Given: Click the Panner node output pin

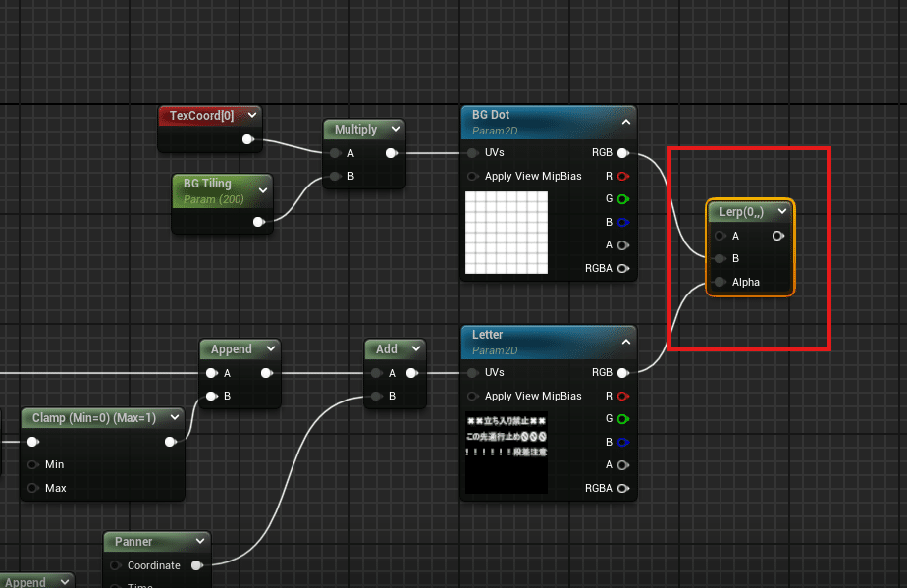Looking at the screenshot, I should click(x=197, y=565).
